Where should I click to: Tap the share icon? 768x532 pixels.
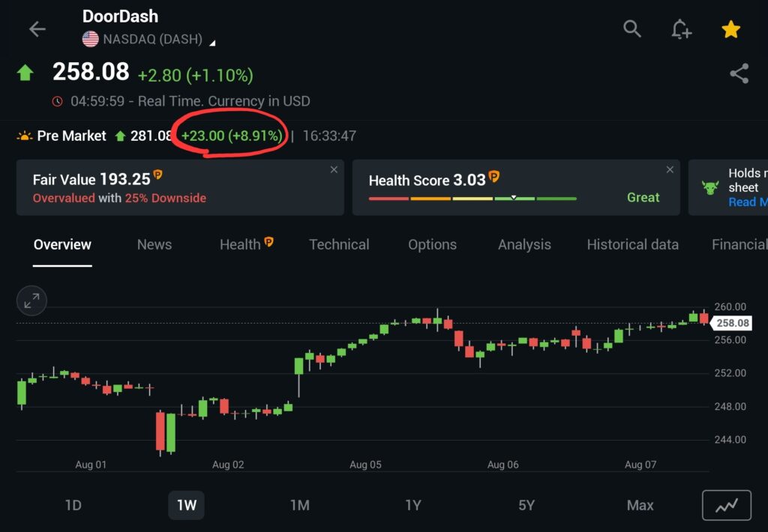[x=739, y=73]
